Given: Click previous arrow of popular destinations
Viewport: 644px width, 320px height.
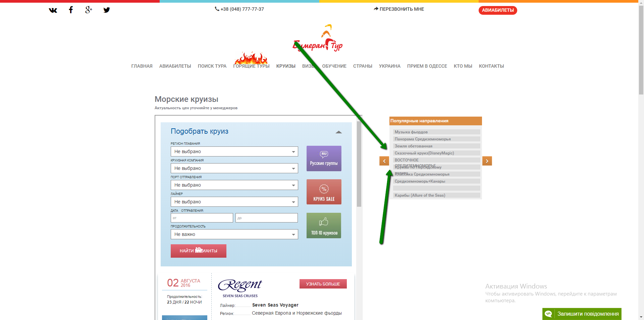Looking at the screenshot, I should tap(384, 161).
